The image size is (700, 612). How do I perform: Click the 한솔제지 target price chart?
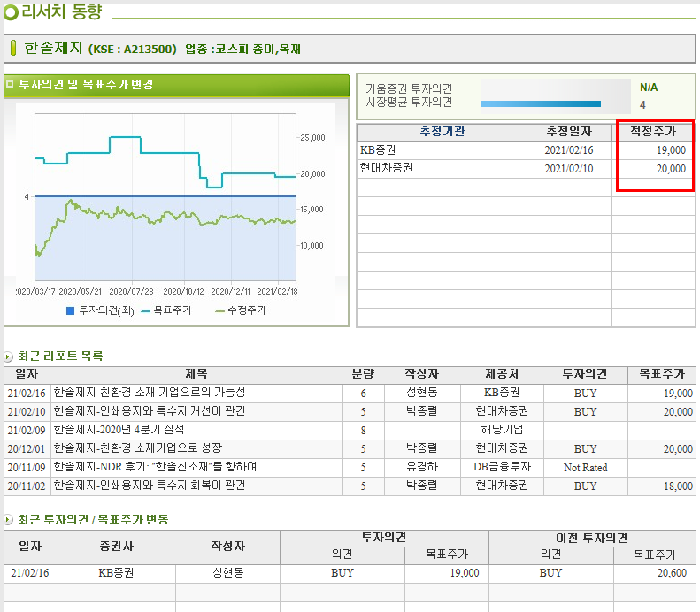pos(165,197)
